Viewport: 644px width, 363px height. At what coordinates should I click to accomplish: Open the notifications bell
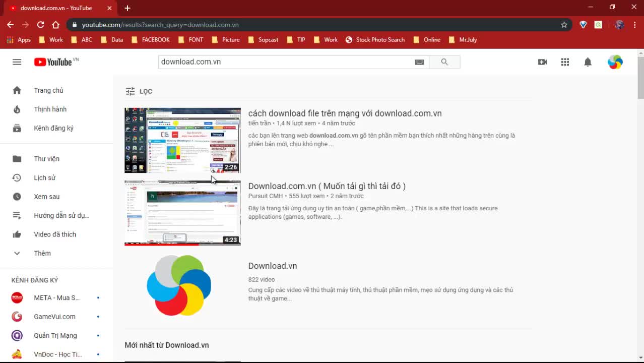(x=588, y=62)
